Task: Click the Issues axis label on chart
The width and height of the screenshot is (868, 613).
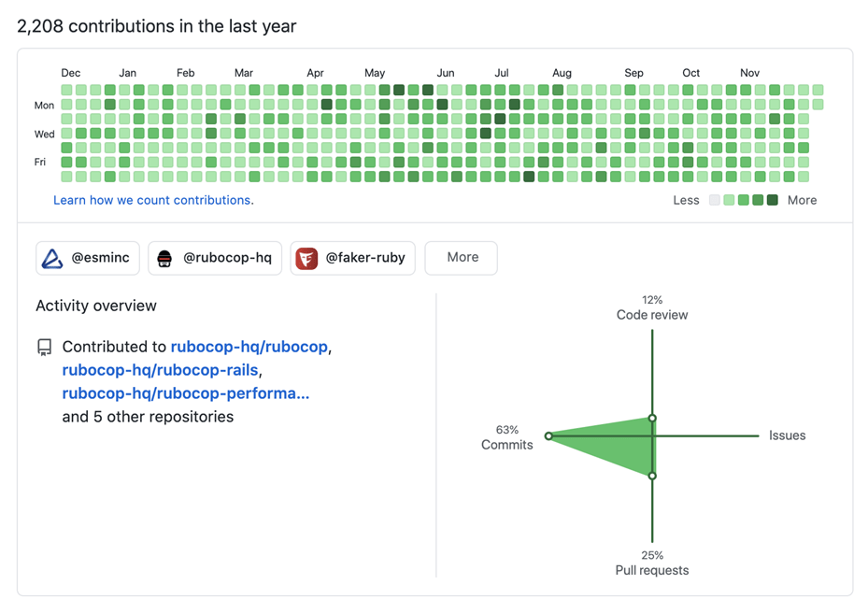Action: 787,435
